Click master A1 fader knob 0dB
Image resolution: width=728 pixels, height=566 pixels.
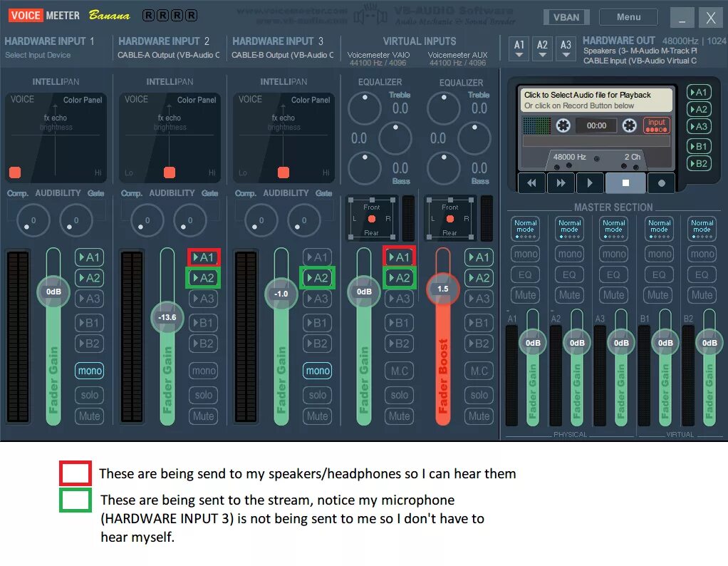point(533,343)
